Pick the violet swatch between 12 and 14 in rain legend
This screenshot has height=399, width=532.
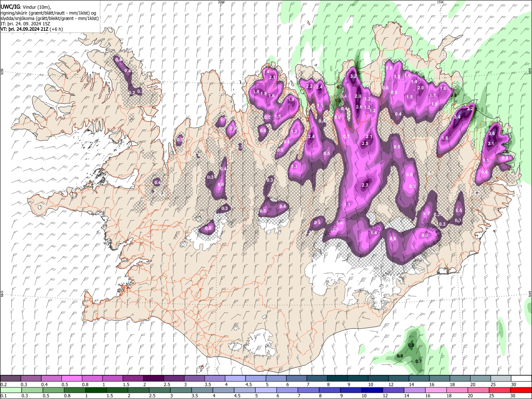coord(393,390)
